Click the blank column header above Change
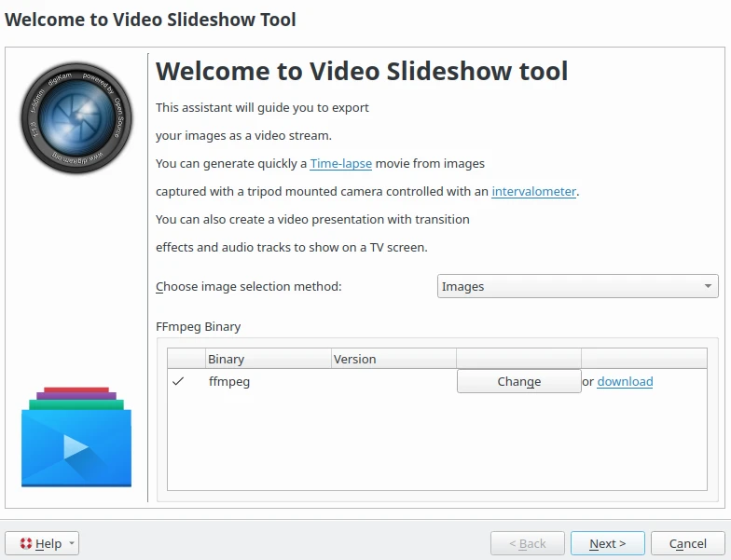Screen dimensions: 731x560 518,359
